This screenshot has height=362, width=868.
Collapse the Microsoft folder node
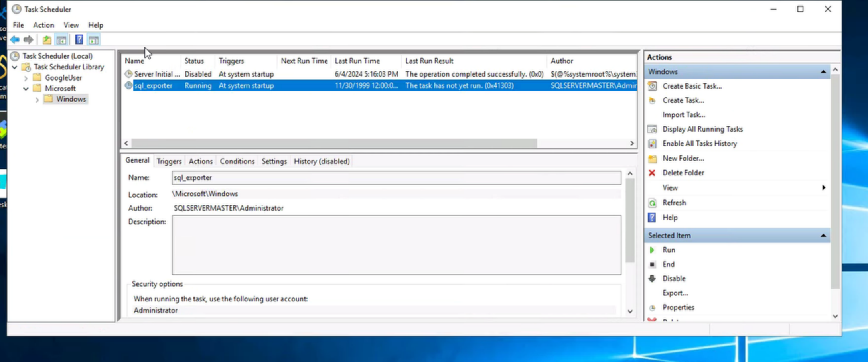tap(26, 89)
